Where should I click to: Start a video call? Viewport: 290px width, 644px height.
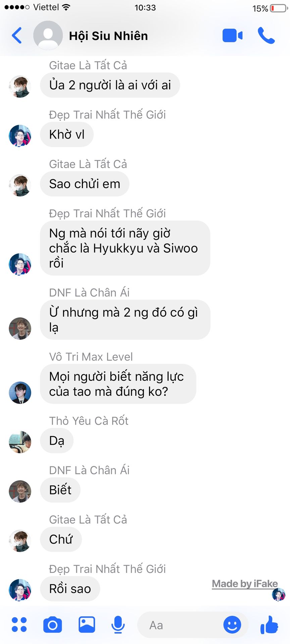point(232,36)
